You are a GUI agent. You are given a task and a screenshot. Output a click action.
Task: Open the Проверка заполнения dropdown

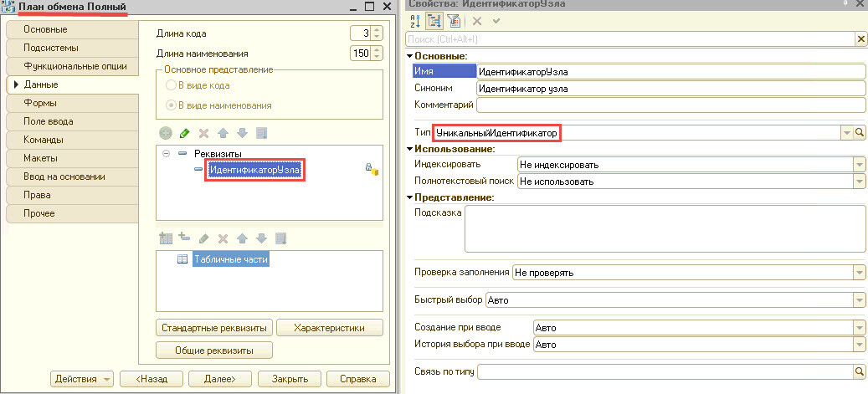(x=859, y=272)
